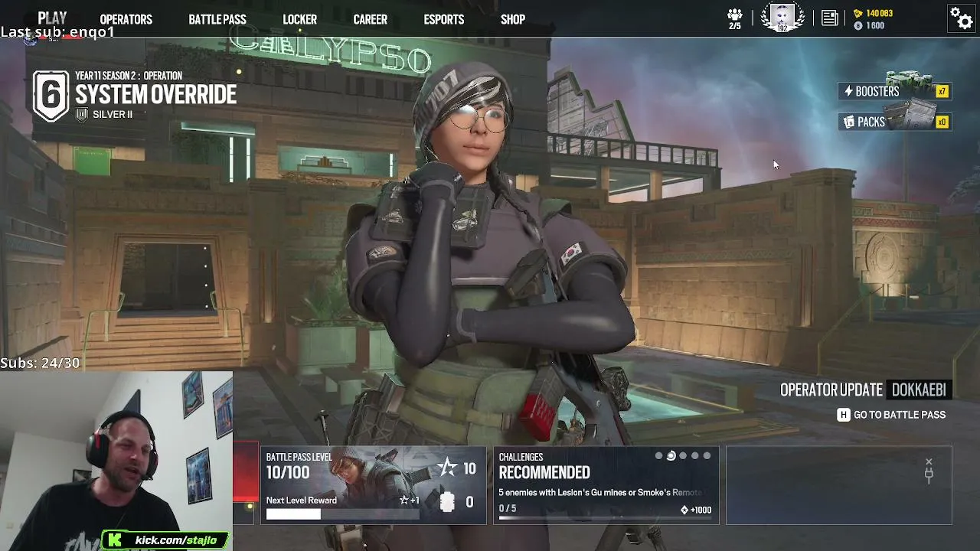The image size is (980, 551).
Task: Click the battle pass token icon
Action: pos(448,501)
